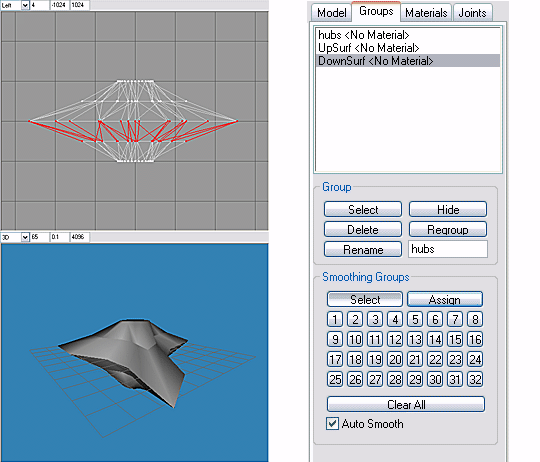Switch to the Materials tab

[x=426, y=13]
